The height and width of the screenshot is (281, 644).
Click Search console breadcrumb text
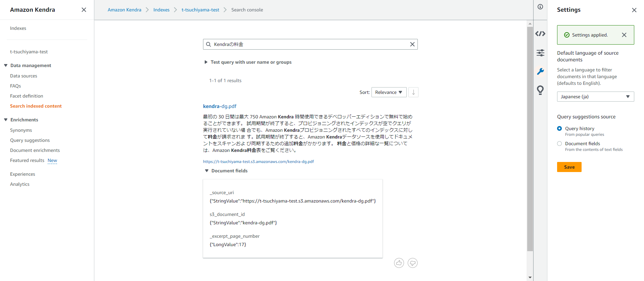247,10
